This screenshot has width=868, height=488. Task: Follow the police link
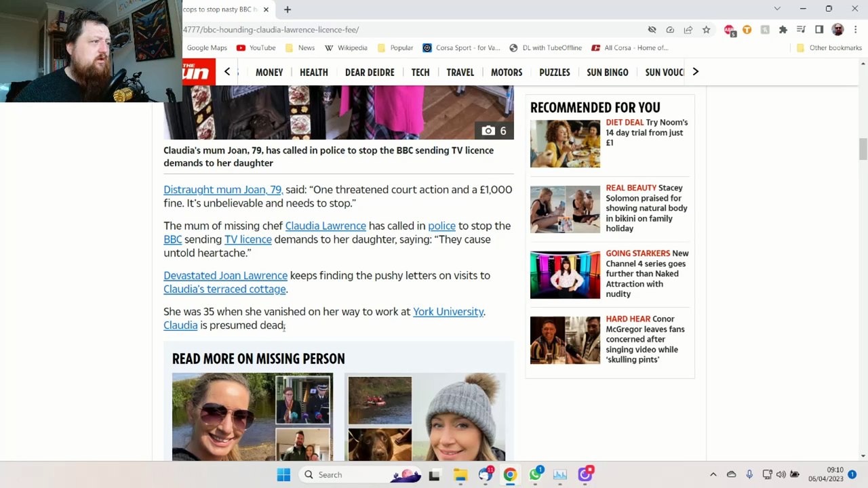(441, 226)
